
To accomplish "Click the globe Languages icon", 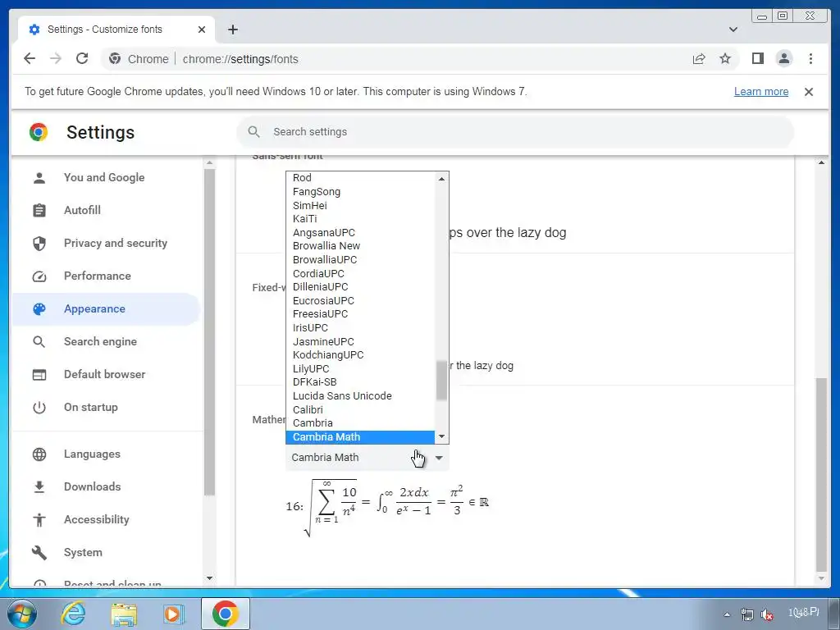I will pyautogui.click(x=39, y=454).
